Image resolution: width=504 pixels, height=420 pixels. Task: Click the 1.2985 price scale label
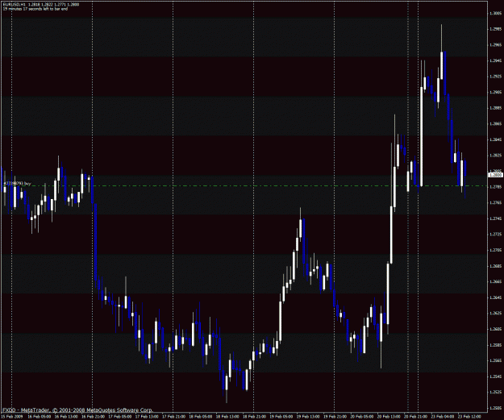[496, 29]
